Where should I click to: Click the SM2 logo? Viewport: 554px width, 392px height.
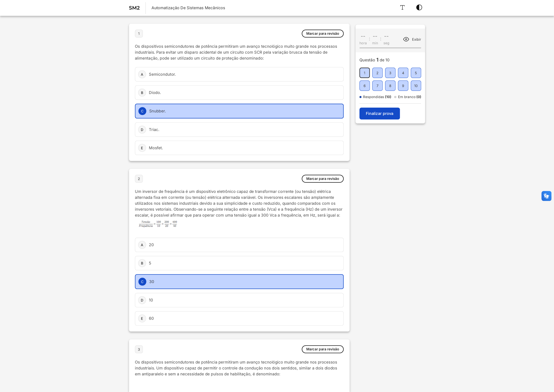click(134, 8)
